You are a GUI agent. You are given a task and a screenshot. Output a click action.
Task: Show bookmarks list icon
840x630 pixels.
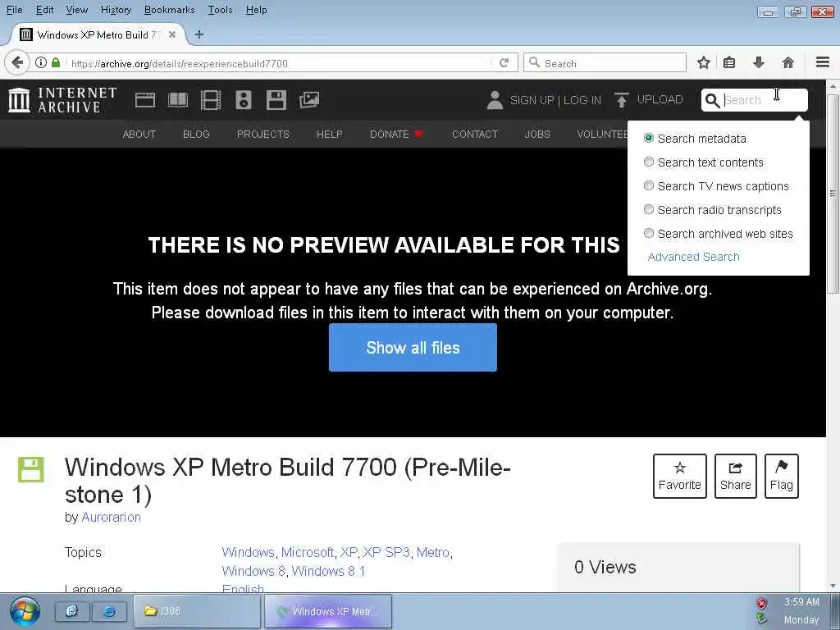click(x=729, y=62)
